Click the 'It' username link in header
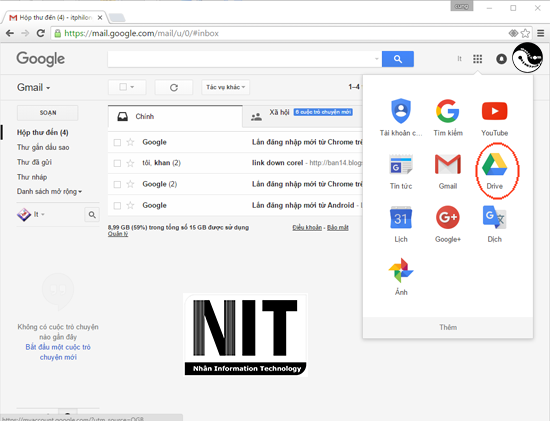This screenshot has width=550, height=421. point(459,59)
